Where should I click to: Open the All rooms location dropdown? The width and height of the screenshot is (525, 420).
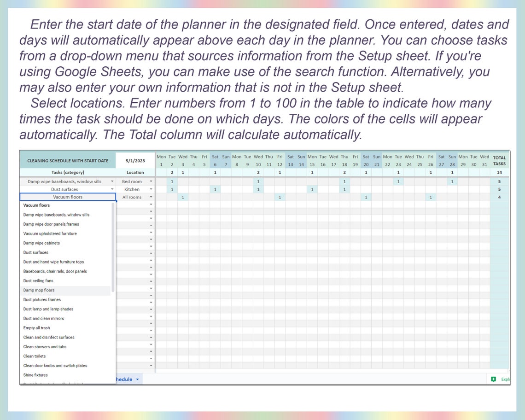pos(151,197)
